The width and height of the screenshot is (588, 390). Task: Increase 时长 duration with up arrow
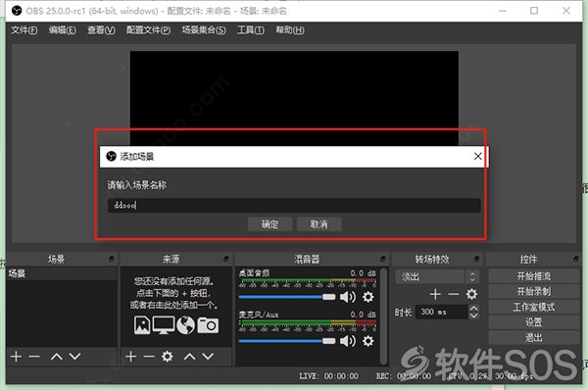click(x=473, y=309)
